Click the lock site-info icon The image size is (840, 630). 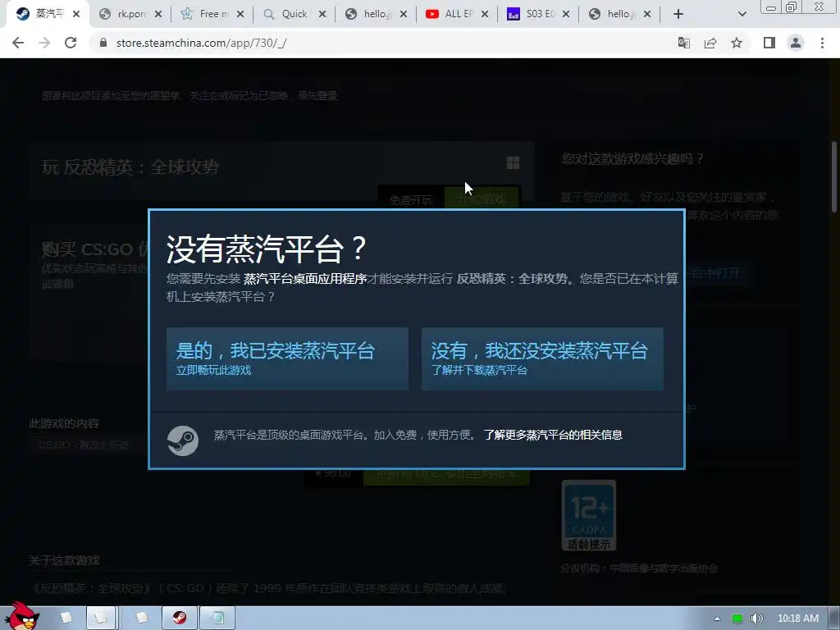103,43
